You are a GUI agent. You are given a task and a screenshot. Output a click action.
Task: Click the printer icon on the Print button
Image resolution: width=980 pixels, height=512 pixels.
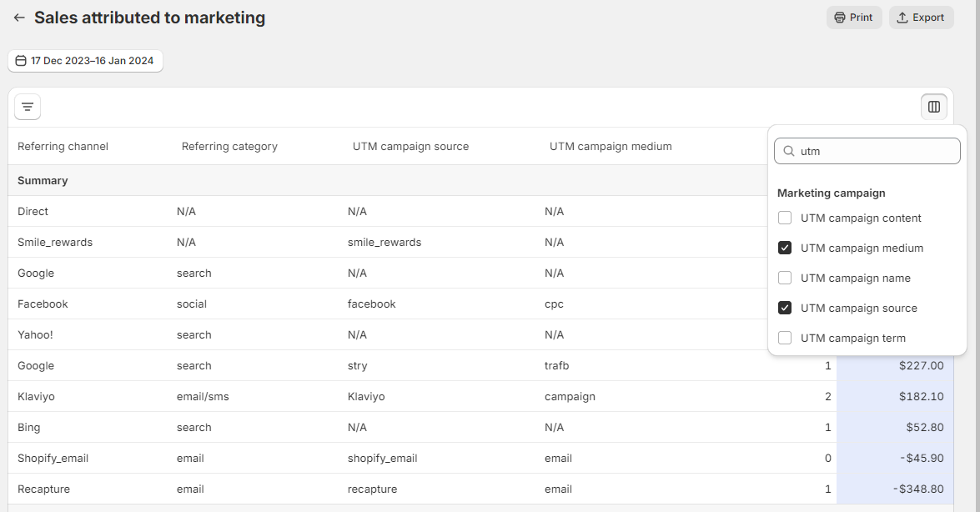[x=840, y=18]
